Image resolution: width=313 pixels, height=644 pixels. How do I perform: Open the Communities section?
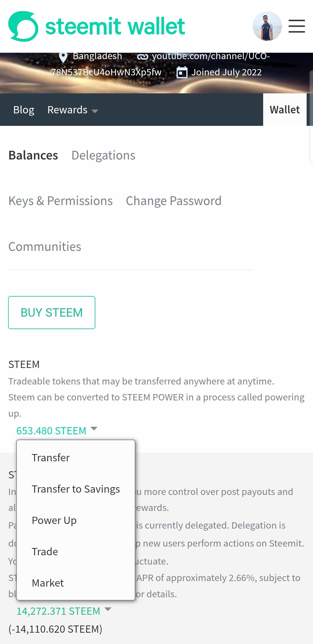pyautogui.click(x=45, y=247)
